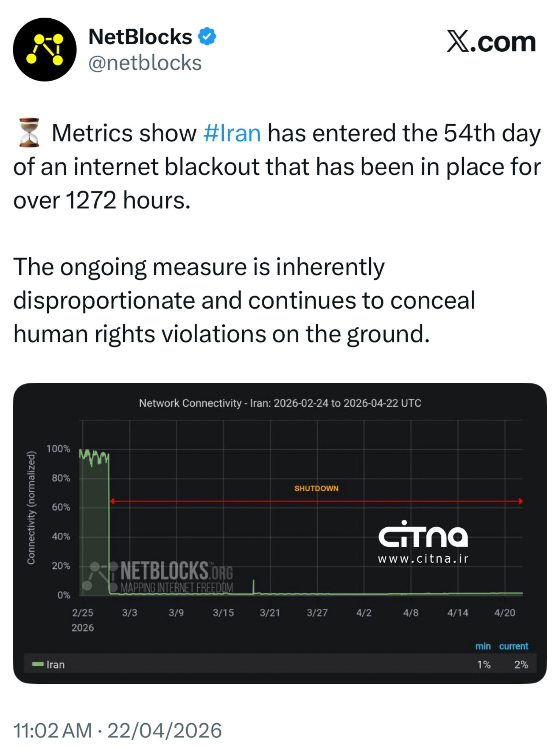Click the blue verified badge
This screenshot has width=560, height=750.
tap(207, 36)
